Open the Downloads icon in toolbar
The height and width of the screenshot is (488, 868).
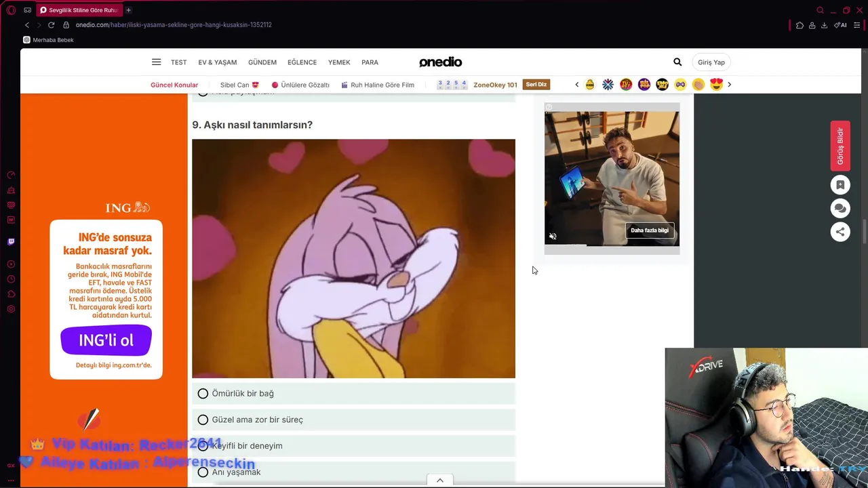coord(824,25)
